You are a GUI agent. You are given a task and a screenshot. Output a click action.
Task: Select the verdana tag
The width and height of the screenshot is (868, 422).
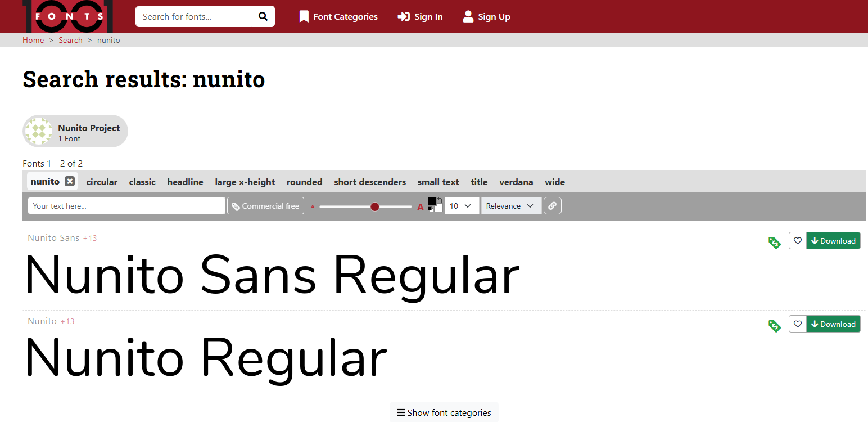[516, 182]
